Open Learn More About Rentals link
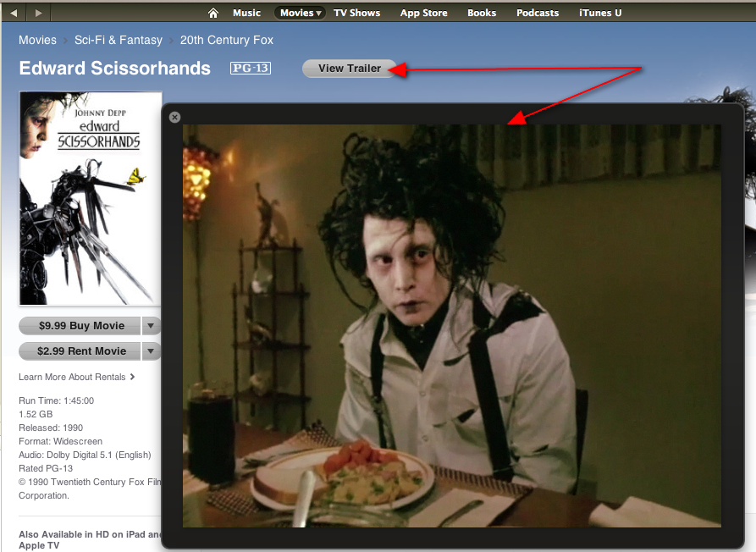Viewport: 756px width, 552px height. (x=77, y=377)
